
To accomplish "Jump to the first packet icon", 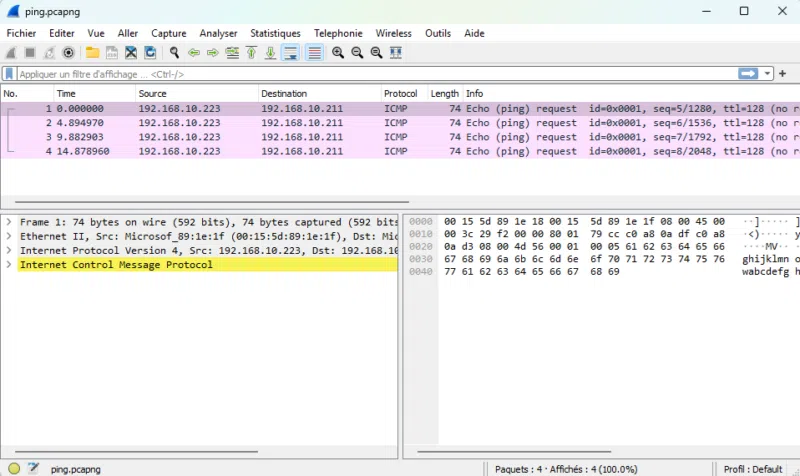I will tap(252, 53).
